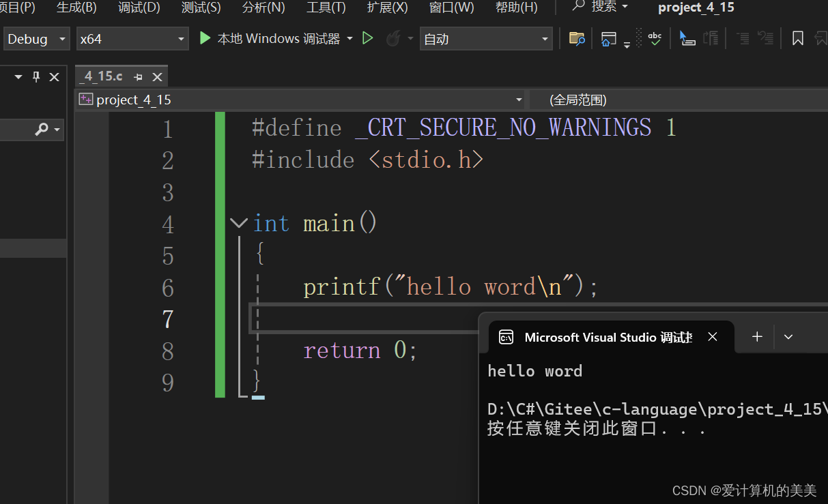Open side panel window options dropdown arrow
Viewport: 828px width, 504px height.
(18, 77)
